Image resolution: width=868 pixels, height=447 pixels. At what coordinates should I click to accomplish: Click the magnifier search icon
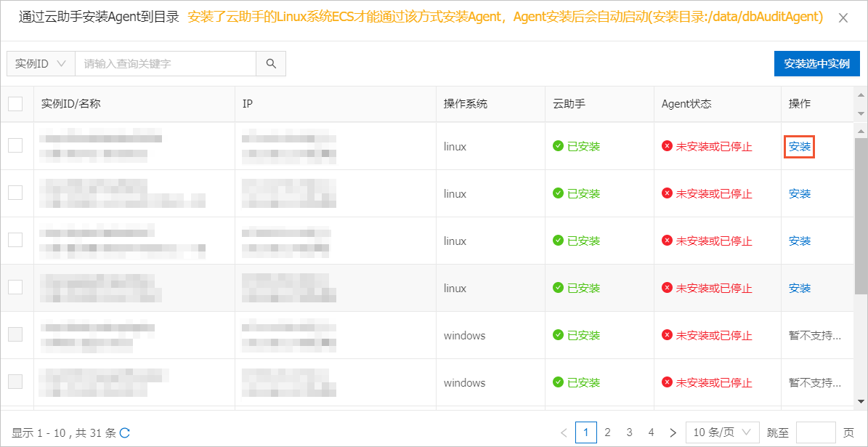tap(271, 64)
